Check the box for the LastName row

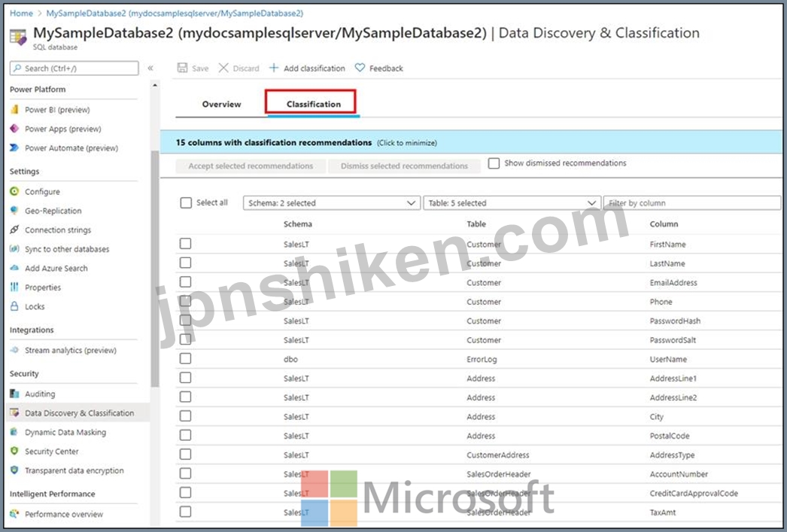coord(185,263)
